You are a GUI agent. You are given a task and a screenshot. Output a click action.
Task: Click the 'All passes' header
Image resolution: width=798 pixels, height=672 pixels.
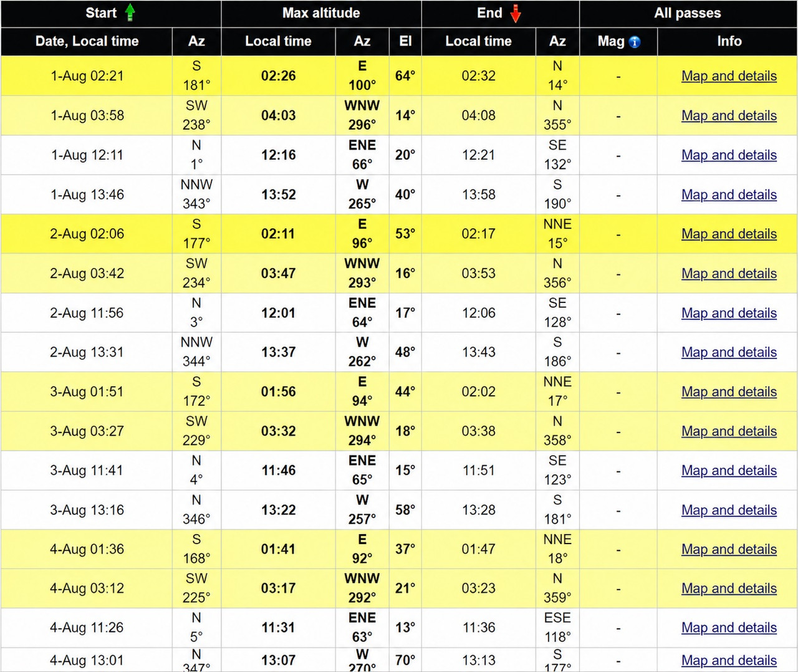pos(688,13)
